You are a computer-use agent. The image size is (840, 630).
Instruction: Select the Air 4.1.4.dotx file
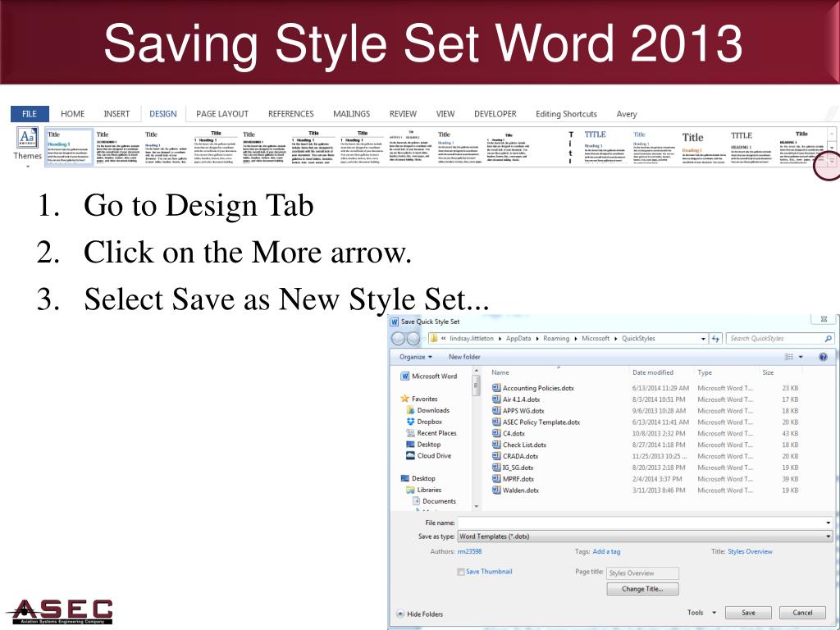pos(516,399)
